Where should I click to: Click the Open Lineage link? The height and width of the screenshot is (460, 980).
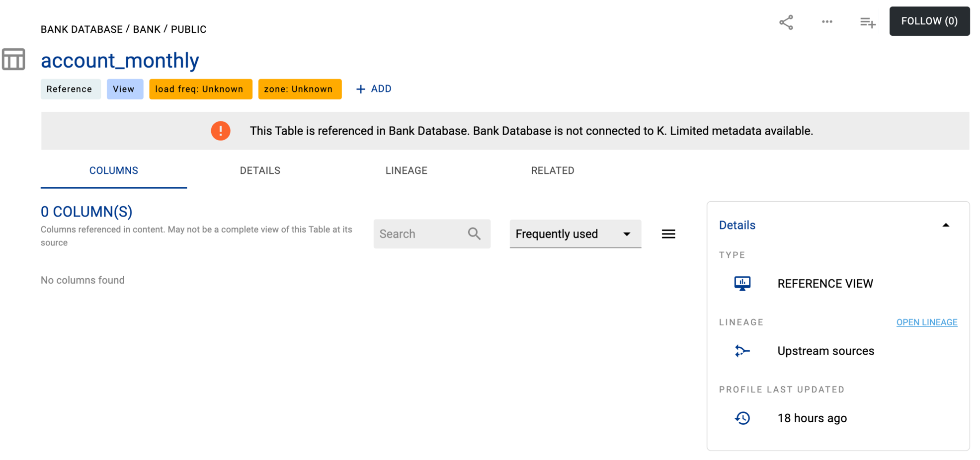[926, 322]
